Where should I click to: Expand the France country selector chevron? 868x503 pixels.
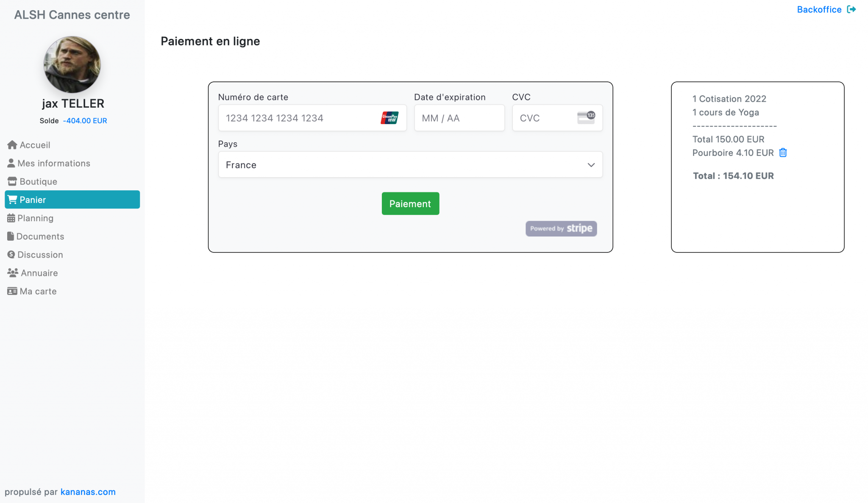[x=591, y=165]
